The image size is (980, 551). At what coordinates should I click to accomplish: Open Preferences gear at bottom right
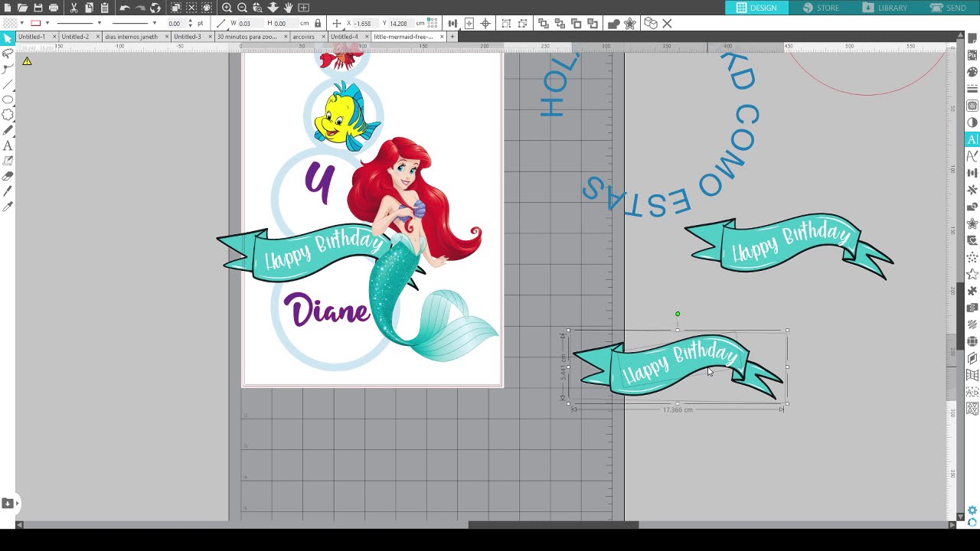pyautogui.click(x=972, y=510)
